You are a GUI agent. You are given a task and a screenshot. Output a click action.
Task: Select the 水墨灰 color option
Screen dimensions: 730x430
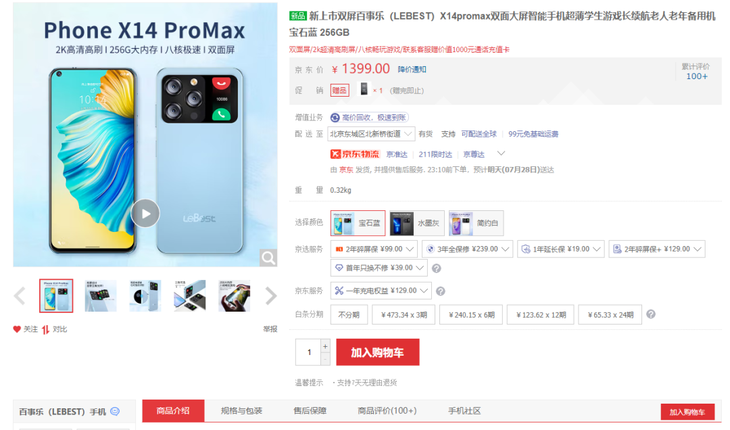coord(416,223)
